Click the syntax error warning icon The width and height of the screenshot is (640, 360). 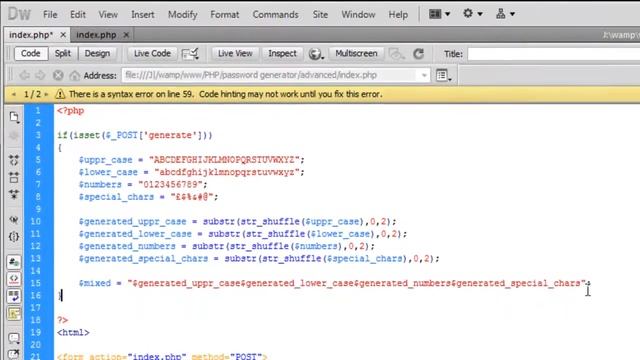tap(60, 94)
